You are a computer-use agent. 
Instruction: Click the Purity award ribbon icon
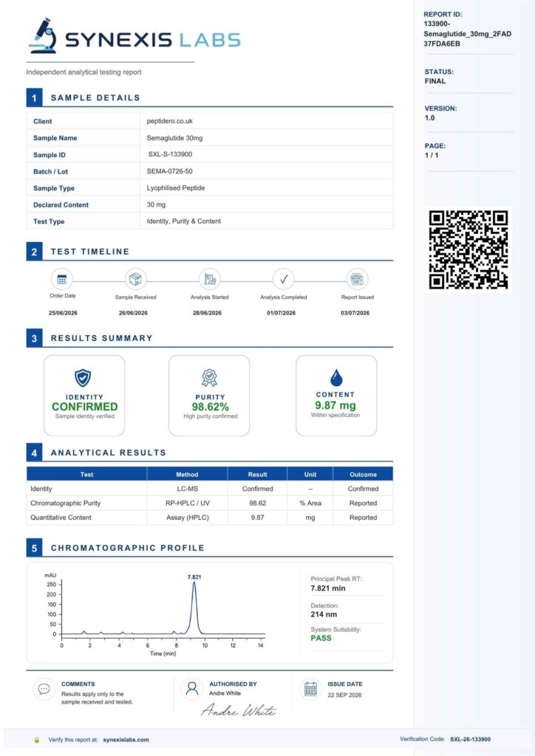pyautogui.click(x=209, y=378)
